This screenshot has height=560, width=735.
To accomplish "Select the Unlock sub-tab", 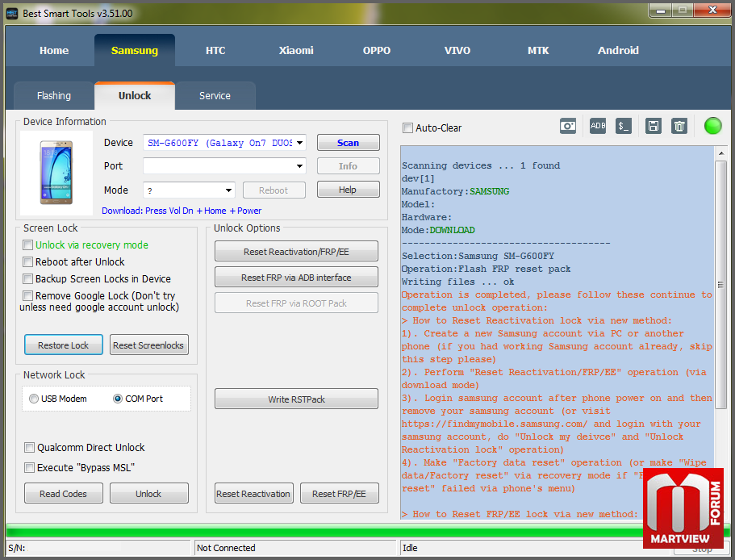I will point(135,95).
